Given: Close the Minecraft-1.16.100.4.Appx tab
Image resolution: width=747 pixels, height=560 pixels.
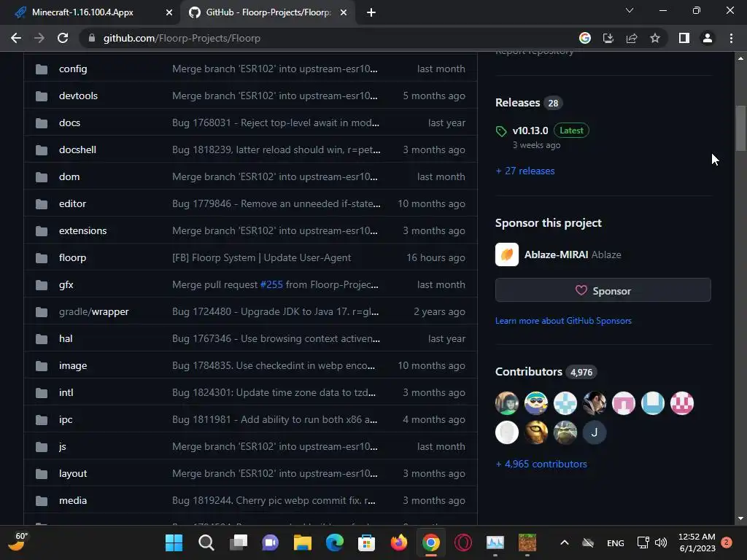Looking at the screenshot, I should coord(169,12).
